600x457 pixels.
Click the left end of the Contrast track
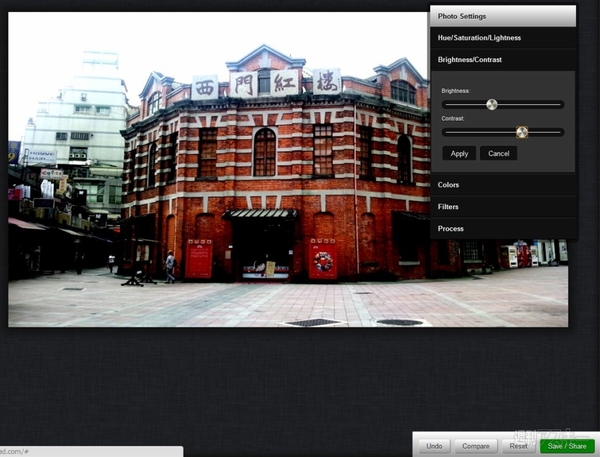[x=445, y=132]
